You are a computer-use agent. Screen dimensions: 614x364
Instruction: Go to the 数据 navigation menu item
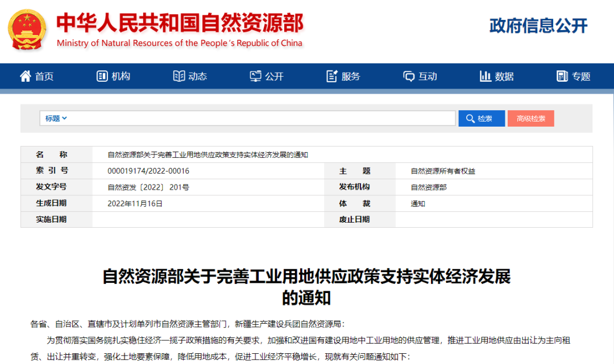[x=504, y=77]
